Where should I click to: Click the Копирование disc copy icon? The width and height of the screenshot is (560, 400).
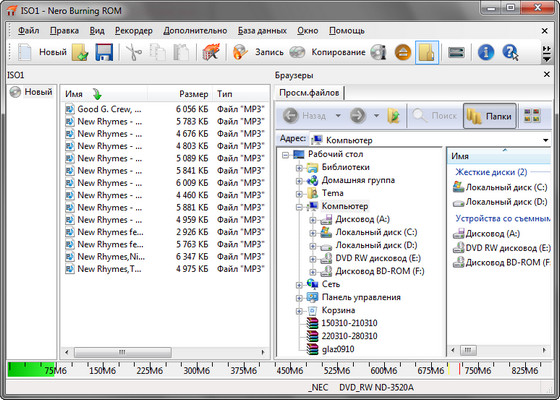297,52
